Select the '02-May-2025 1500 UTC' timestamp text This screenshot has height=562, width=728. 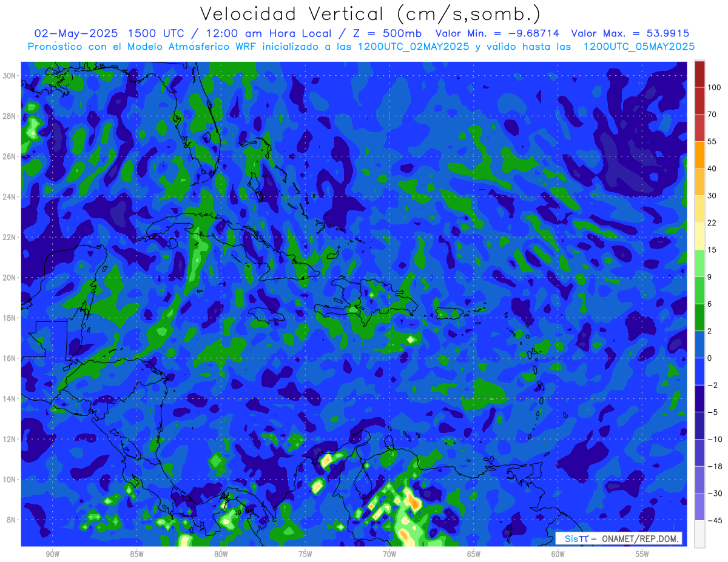(109, 33)
